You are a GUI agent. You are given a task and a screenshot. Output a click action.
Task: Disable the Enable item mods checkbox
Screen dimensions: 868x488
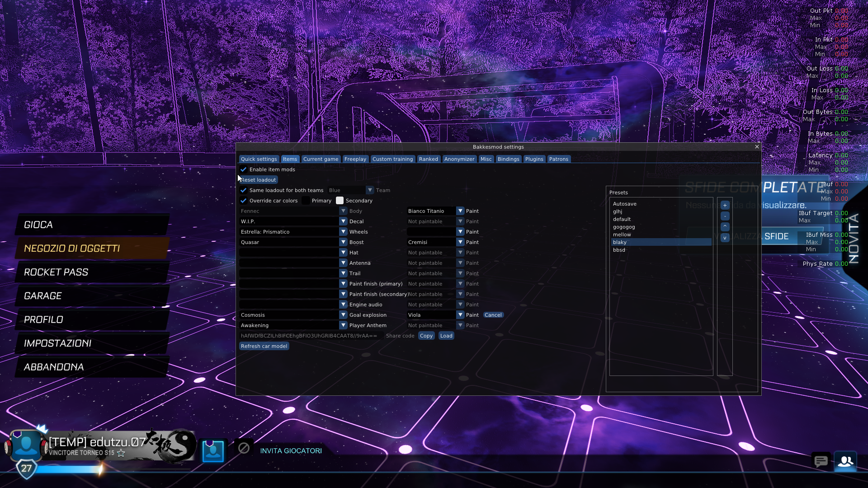click(244, 169)
